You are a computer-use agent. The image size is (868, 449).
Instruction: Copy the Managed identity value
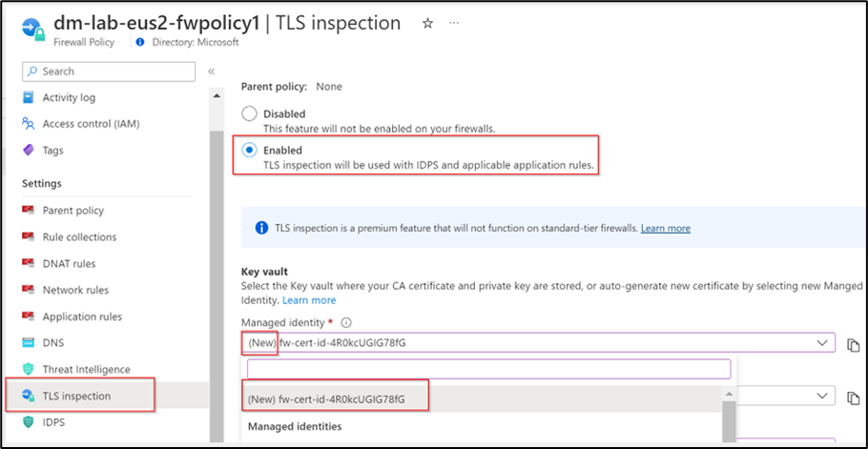(x=852, y=344)
